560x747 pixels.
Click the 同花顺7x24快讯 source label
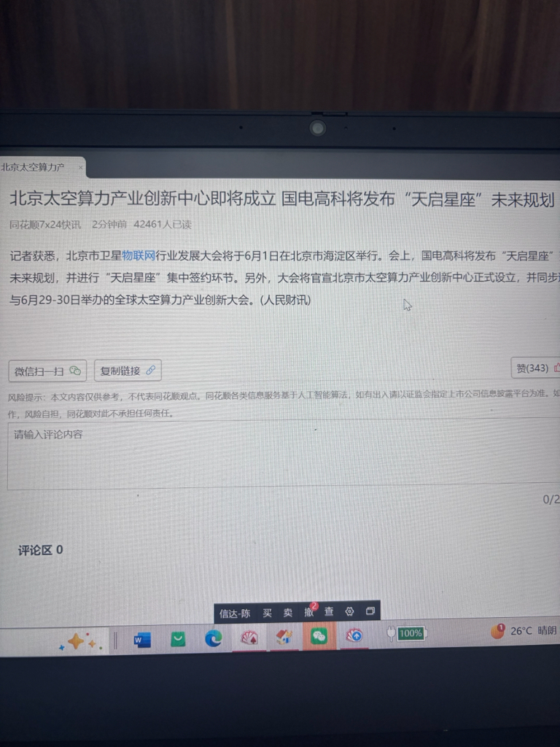pos(45,225)
